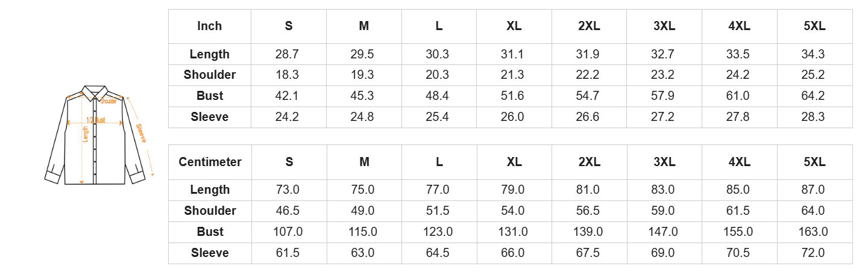This screenshot has width=868, height=275.
Task: Click the 5XL column header in Inch table
Action: coord(814,26)
